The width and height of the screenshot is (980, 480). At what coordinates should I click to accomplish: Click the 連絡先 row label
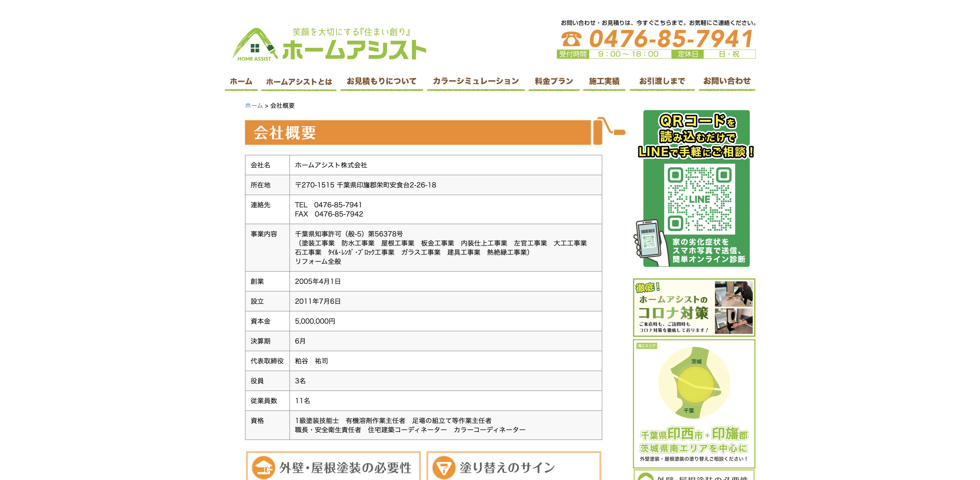coord(260,205)
